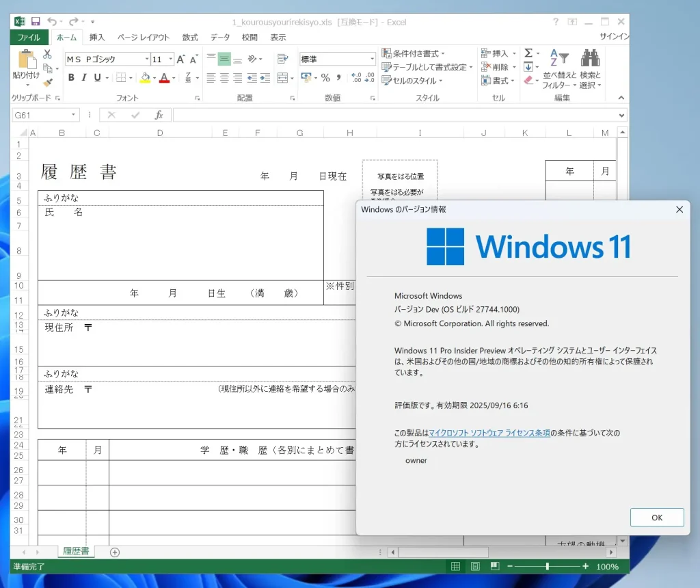The height and width of the screenshot is (588, 700).
Task: Click the Decrease Indent icon
Action: [252, 78]
